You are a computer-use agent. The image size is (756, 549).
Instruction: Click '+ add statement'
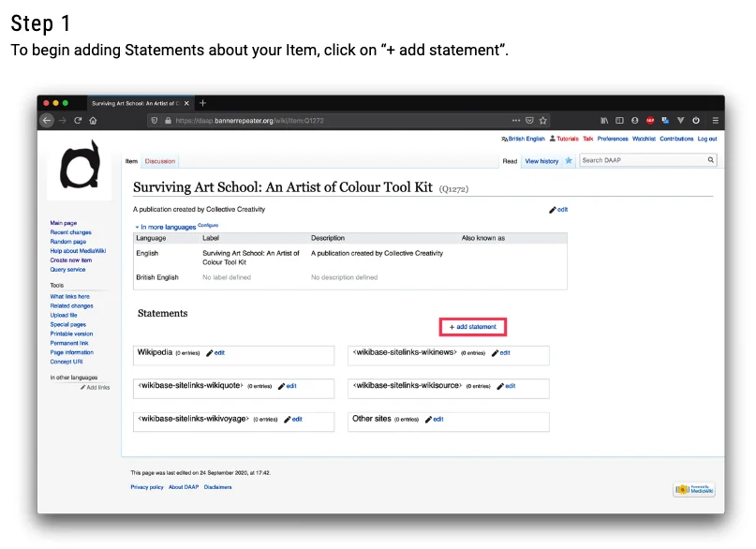tap(472, 327)
